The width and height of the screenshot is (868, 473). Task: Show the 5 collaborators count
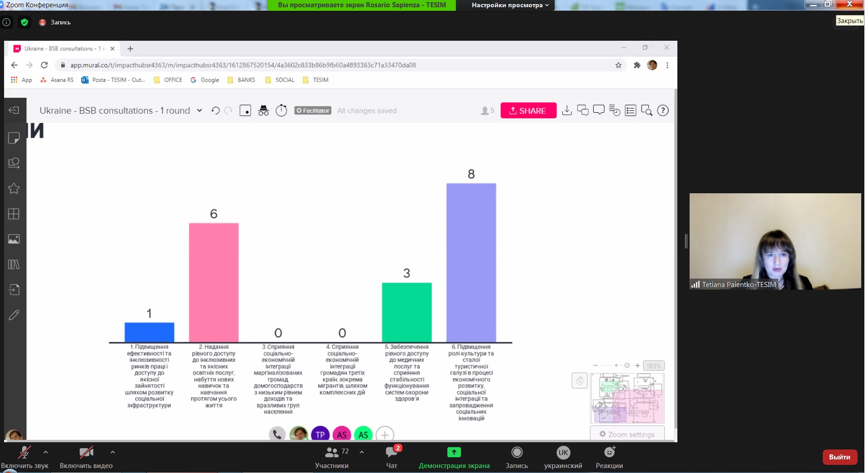point(488,110)
